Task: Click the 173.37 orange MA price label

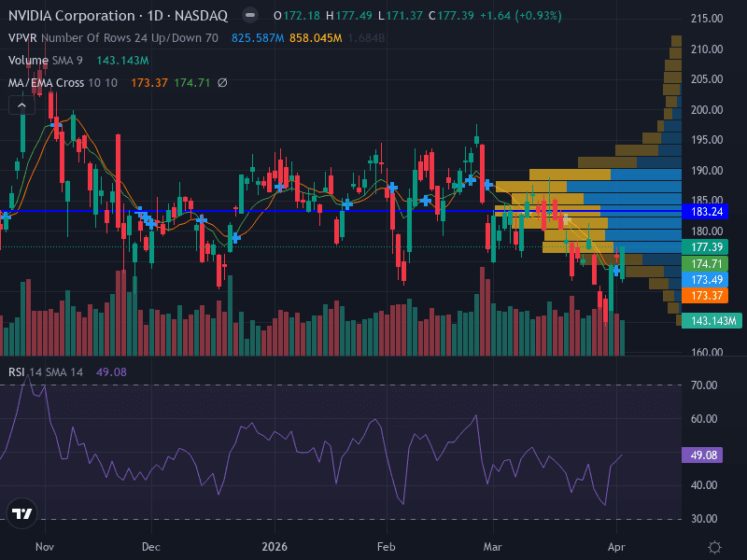Action: (x=707, y=295)
